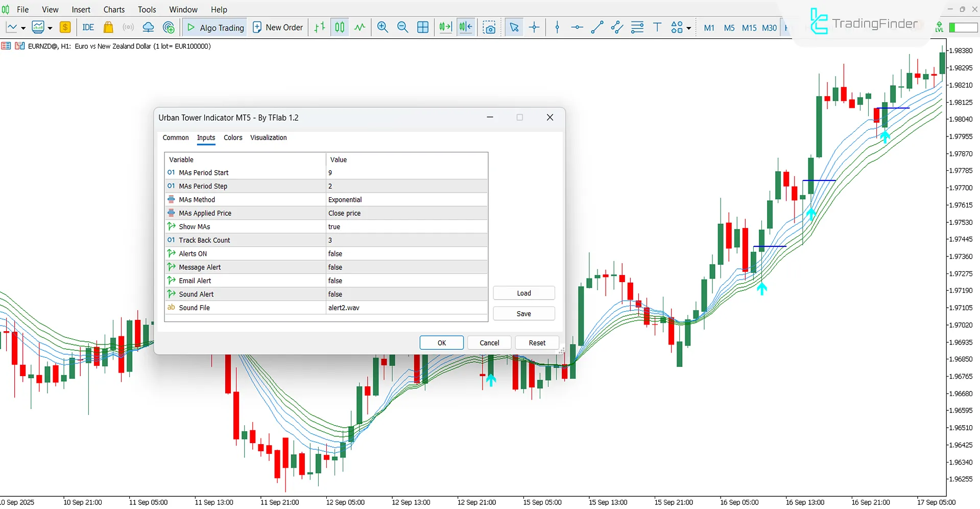Viewport: 980px width, 509px height.
Task: Toggle the Alerts ON value
Action: [407, 254]
